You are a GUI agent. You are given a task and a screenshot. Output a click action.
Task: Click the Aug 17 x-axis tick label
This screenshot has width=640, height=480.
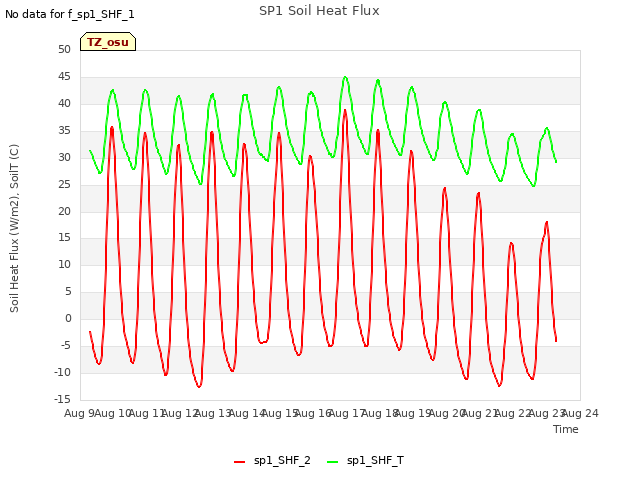pyautogui.click(x=347, y=413)
